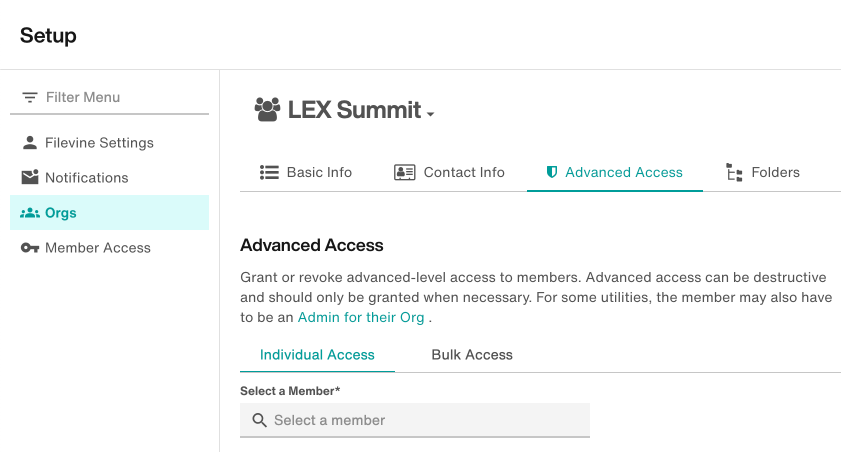
Task: Click the Member Access key icon
Action: [x=30, y=248]
